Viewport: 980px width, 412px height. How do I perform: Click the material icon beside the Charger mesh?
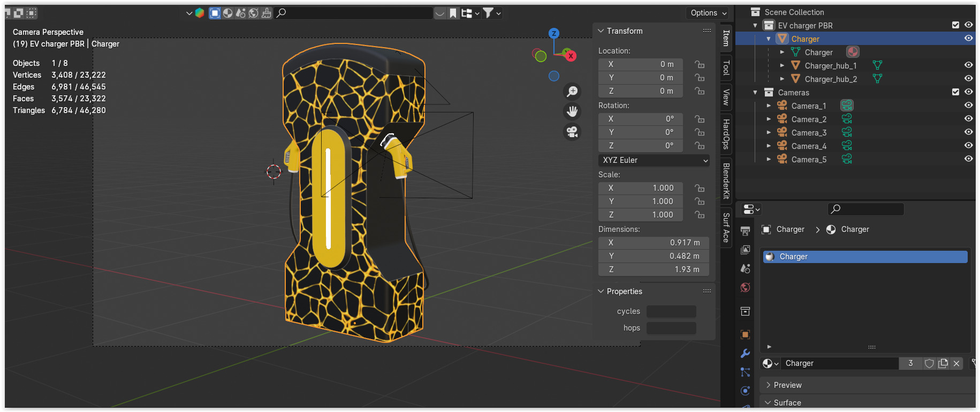coord(853,52)
